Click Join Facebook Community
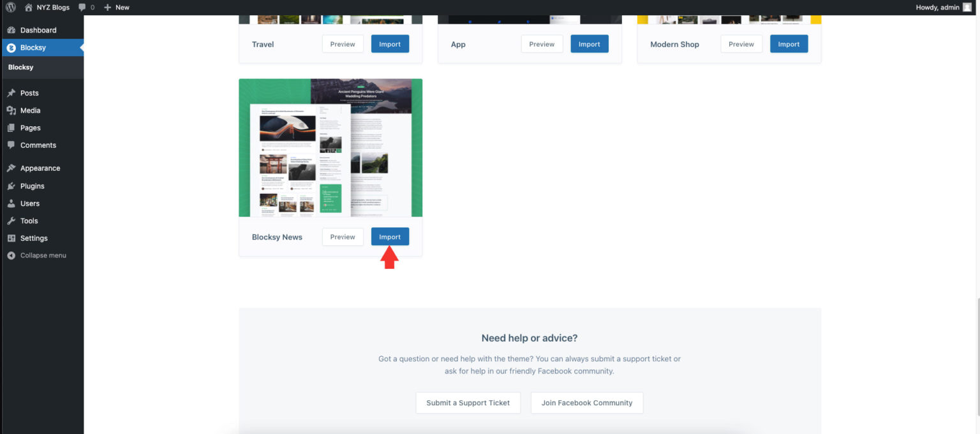 [587, 402]
